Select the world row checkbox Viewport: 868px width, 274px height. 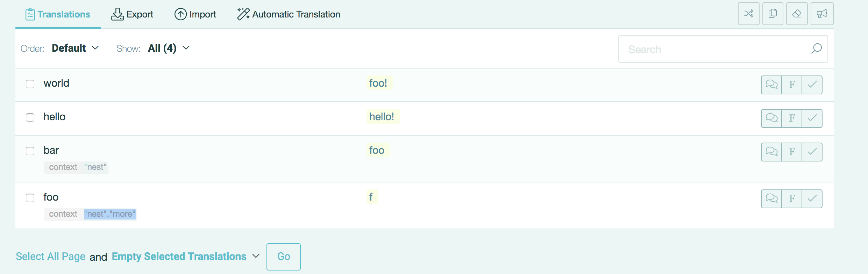click(x=30, y=84)
